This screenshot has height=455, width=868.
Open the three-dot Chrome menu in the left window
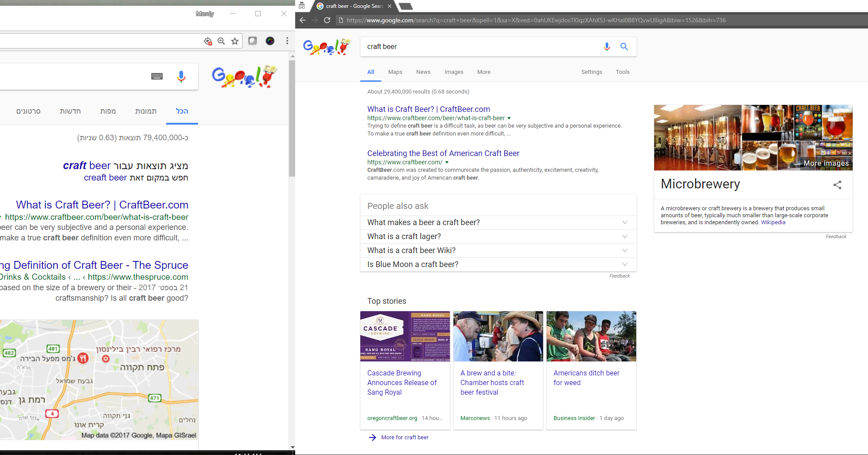coord(287,41)
